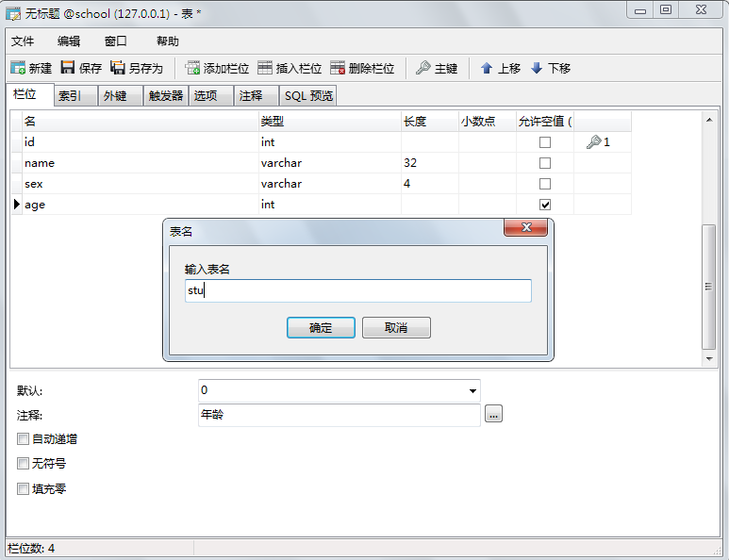The image size is (729, 560).
Task: Click the length 32 cell
Action: click(430, 163)
